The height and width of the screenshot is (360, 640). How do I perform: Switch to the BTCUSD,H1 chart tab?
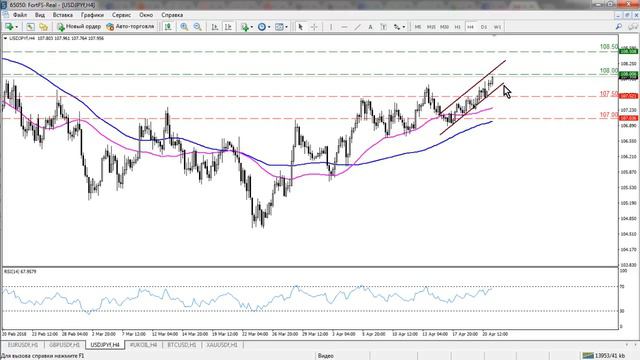(182, 345)
